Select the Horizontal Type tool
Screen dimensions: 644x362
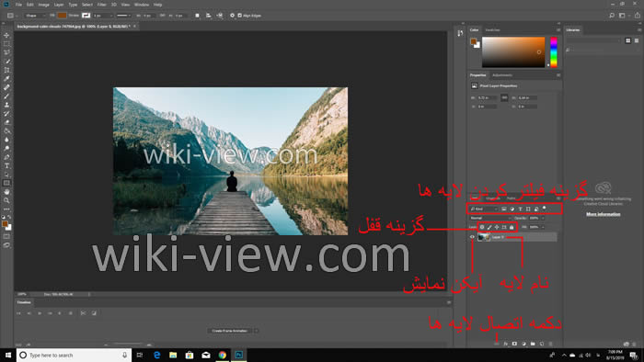(6, 166)
